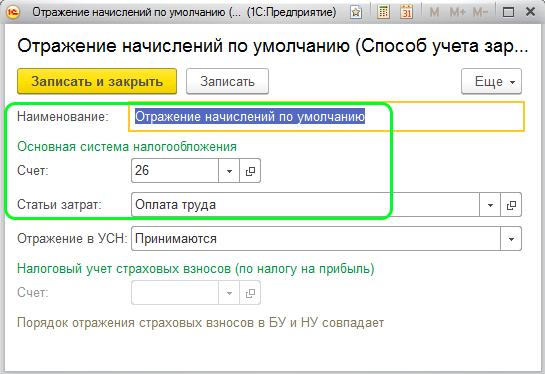Close the window with X
Screen dimensions: 545x374
tap(530, 12)
